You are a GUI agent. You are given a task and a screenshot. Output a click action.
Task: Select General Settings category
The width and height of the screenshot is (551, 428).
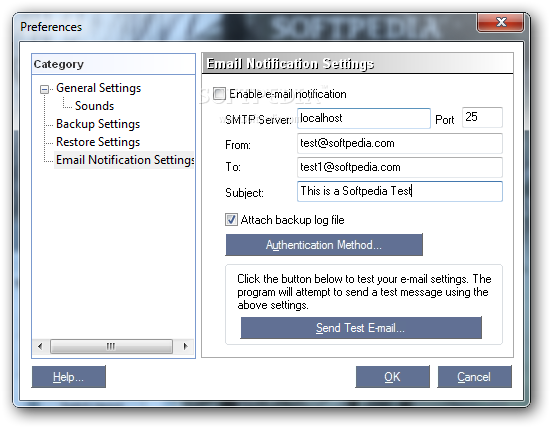[x=98, y=88]
